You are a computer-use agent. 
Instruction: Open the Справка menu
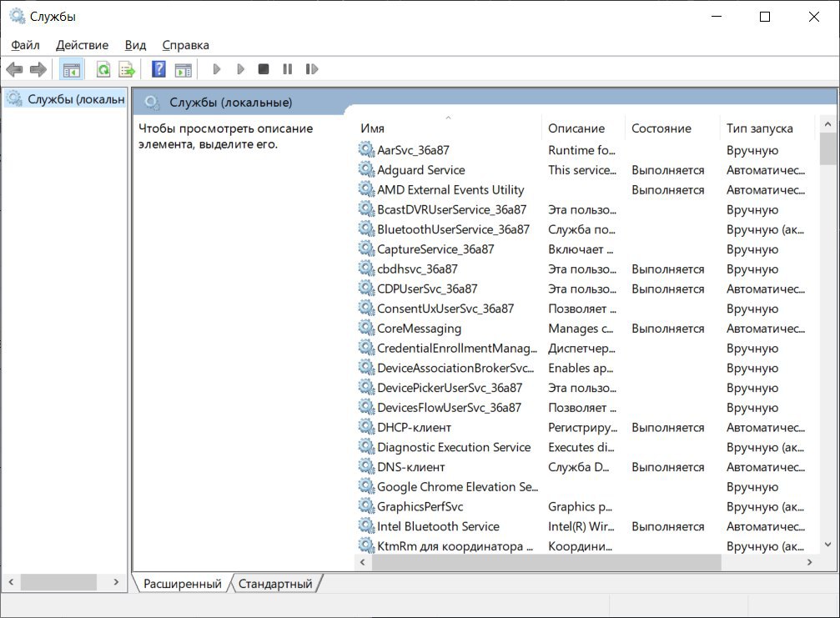[185, 45]
